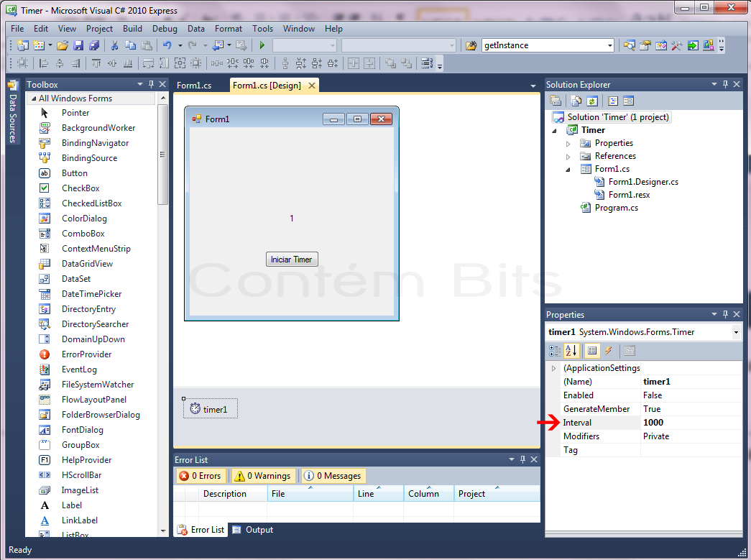Expand the References node

point(568,157)
